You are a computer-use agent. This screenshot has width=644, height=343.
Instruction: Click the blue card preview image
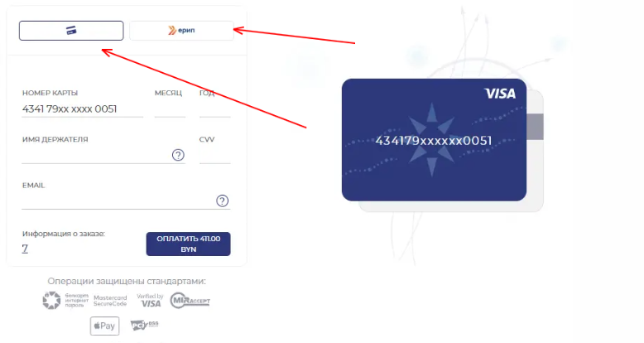pyautogui.click(x=434, y=140)
